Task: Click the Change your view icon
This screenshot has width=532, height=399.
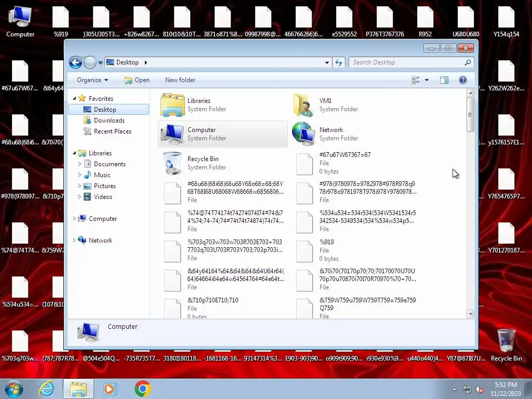Action: click(x=416, y=80)
